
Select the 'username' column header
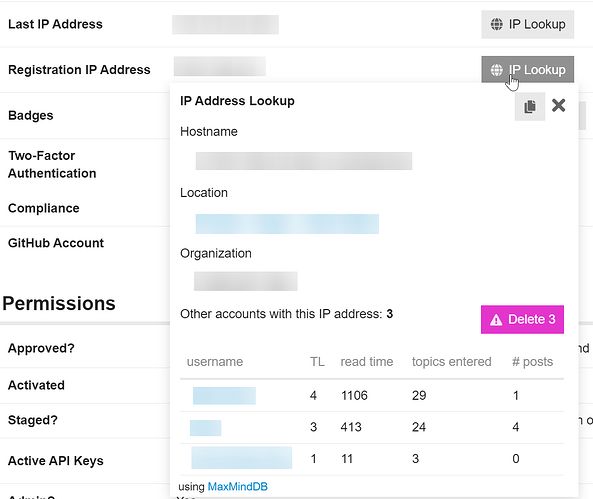click(215, 362)
